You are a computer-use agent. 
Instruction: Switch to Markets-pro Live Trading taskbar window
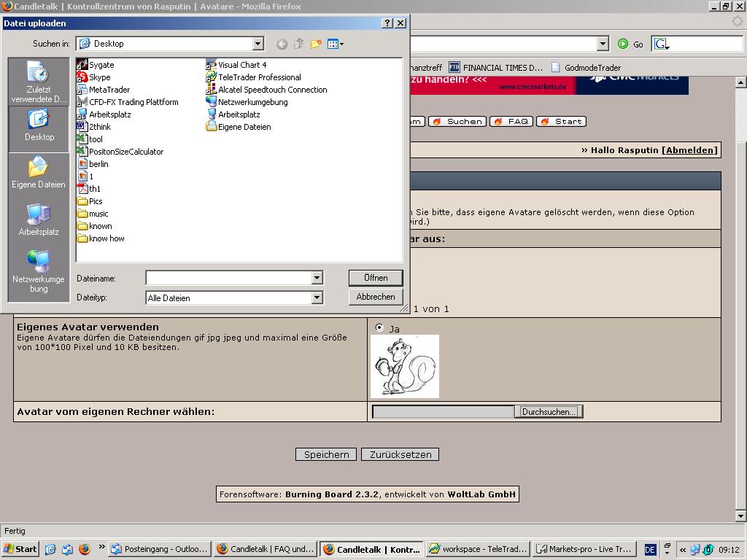[584, 549]
